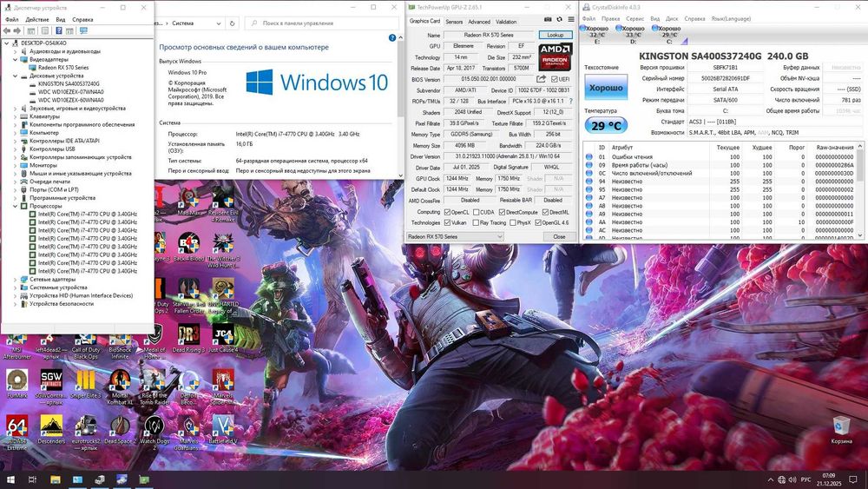Launch SGW Contracts shortcut

[51, 387]
